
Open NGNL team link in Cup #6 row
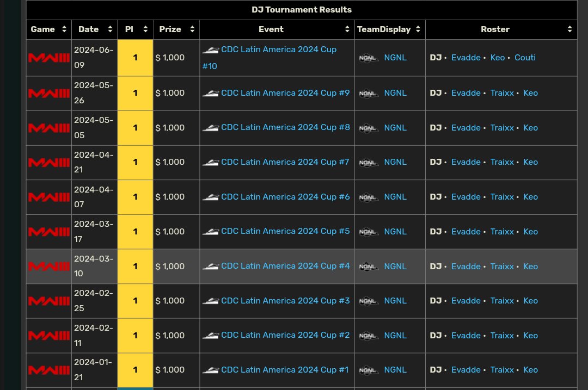click(395, 197)
